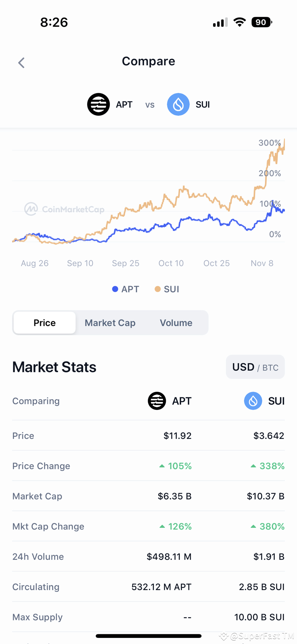Screen dimensions: 297x644
Task: Switch to Market Cap tab
Action: pyautogui.click(x=110, y=323)
